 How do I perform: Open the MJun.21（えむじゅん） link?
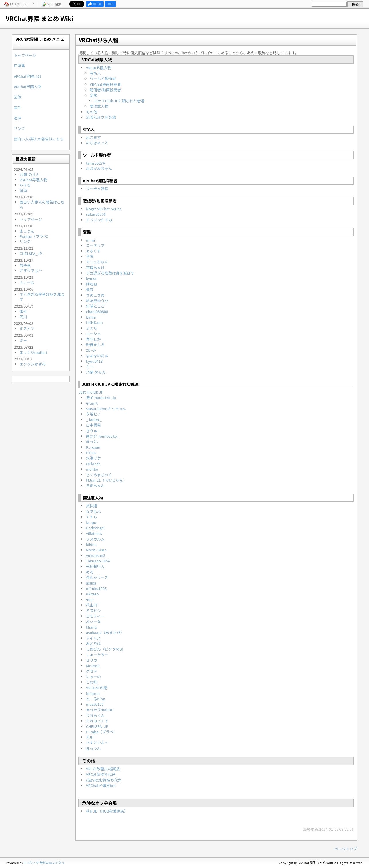(x=106, y=481)
